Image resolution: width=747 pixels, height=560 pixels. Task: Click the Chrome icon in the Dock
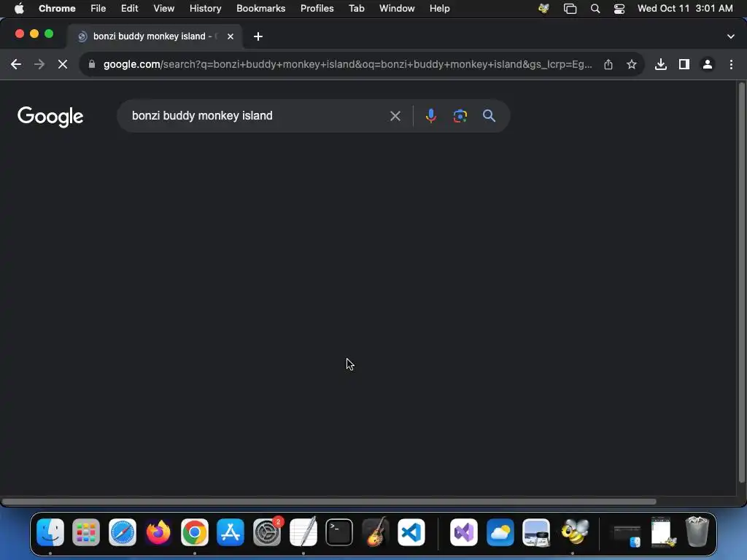[x=194, y=532]
